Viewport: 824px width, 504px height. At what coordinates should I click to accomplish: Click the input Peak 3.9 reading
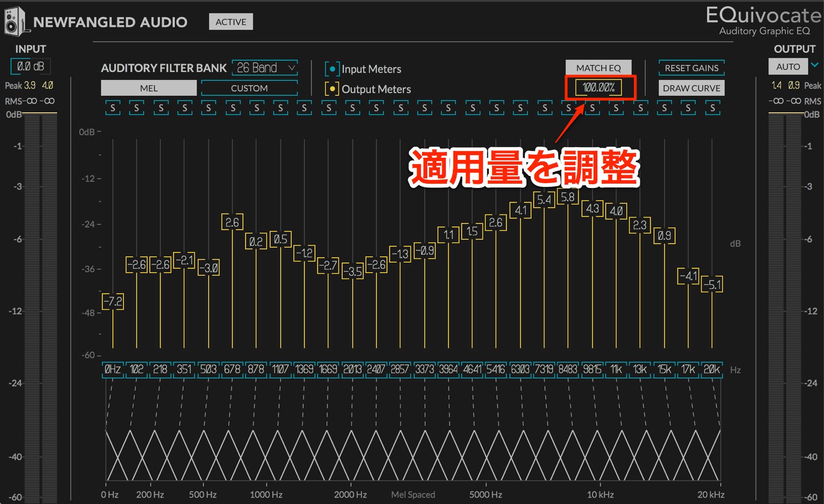(30, 85)
